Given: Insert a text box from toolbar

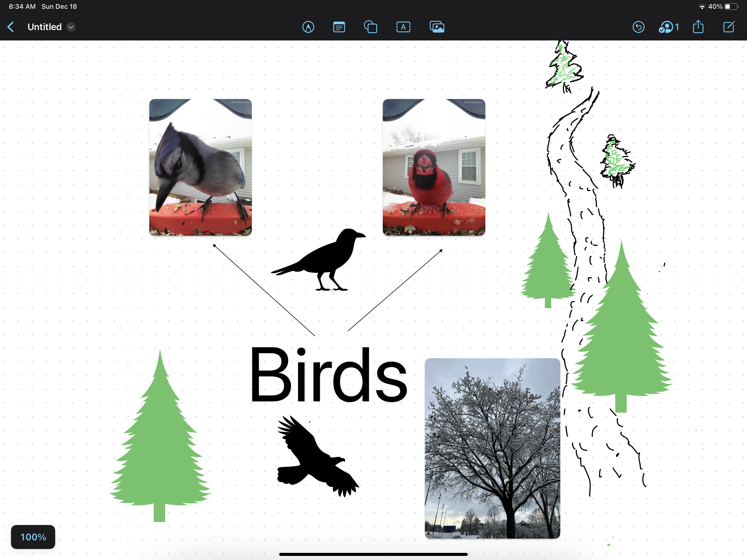Looking at the screenshot, I should [403, 27].
